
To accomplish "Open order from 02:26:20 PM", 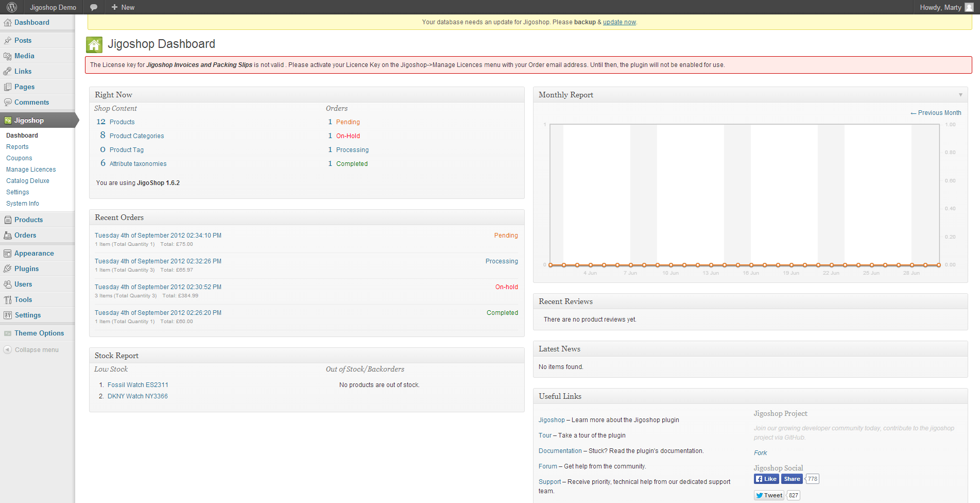I will coord(158,313).
